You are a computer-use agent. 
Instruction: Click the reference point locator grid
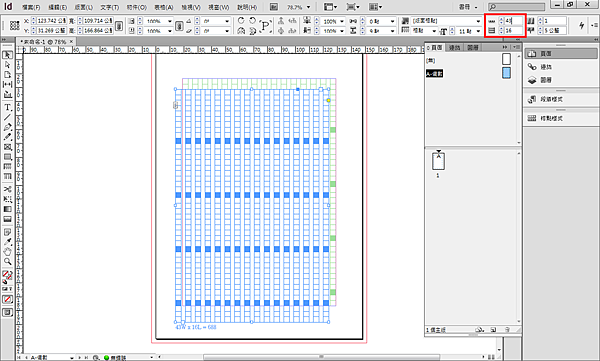tap(15, 25)
